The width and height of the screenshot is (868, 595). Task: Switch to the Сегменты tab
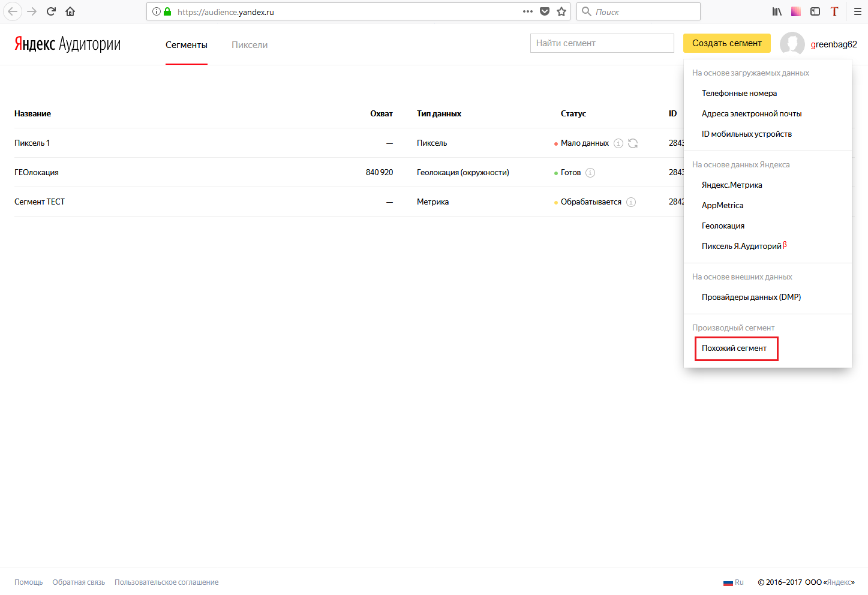[187, 45]
